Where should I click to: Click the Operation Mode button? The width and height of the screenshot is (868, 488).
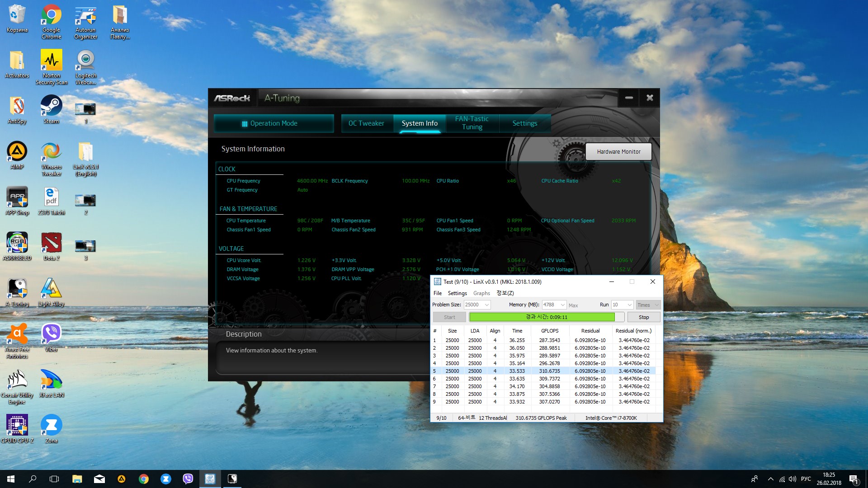(274, 123)
